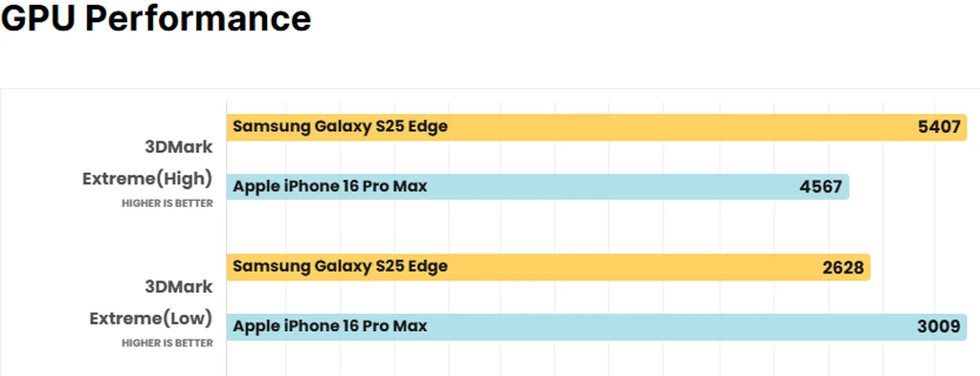
Task: Click the HIGHER IS BETTER note under Extreme(High)
Action: [167, 204]
